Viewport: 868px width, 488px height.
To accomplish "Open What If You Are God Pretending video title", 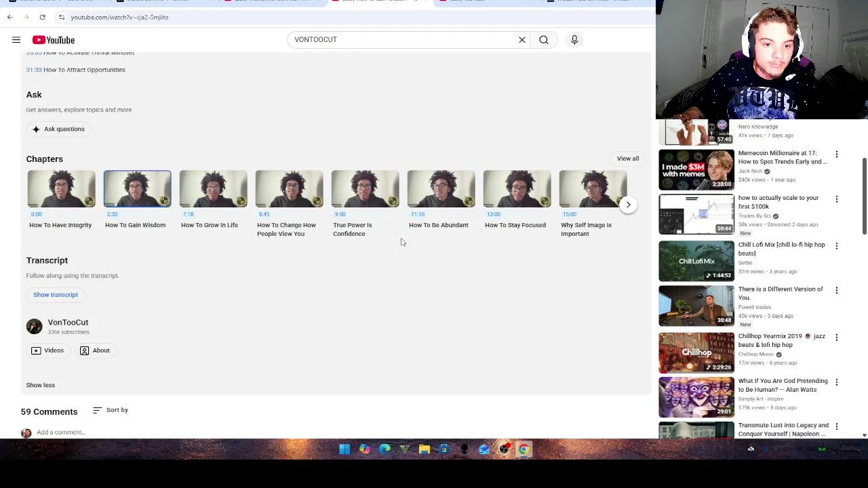I will tap(783, 385).
